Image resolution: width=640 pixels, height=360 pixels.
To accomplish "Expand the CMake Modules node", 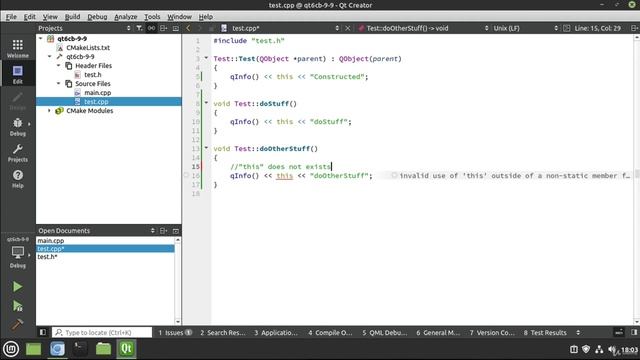I will click(50, 111).
